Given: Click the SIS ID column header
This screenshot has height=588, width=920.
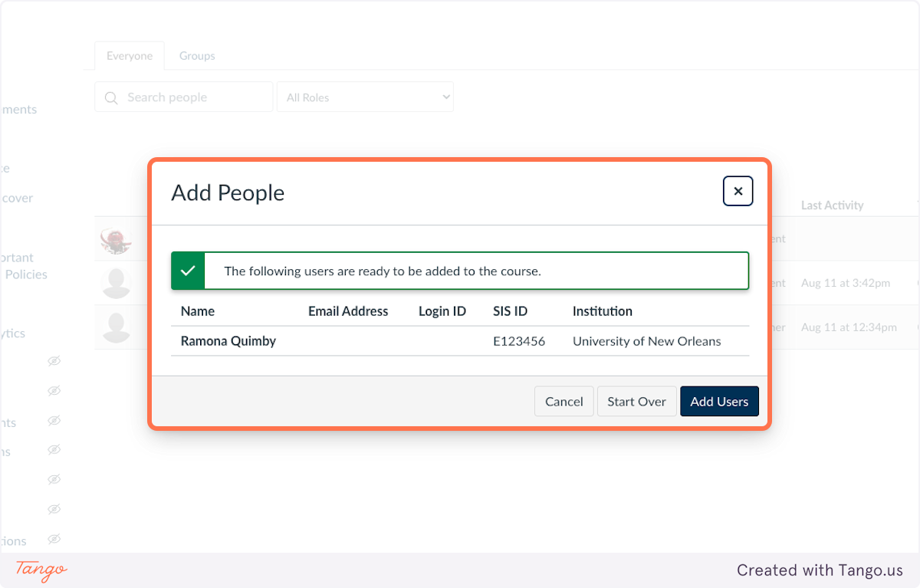Looking at the screenshot, I should [x=510, y=311].
